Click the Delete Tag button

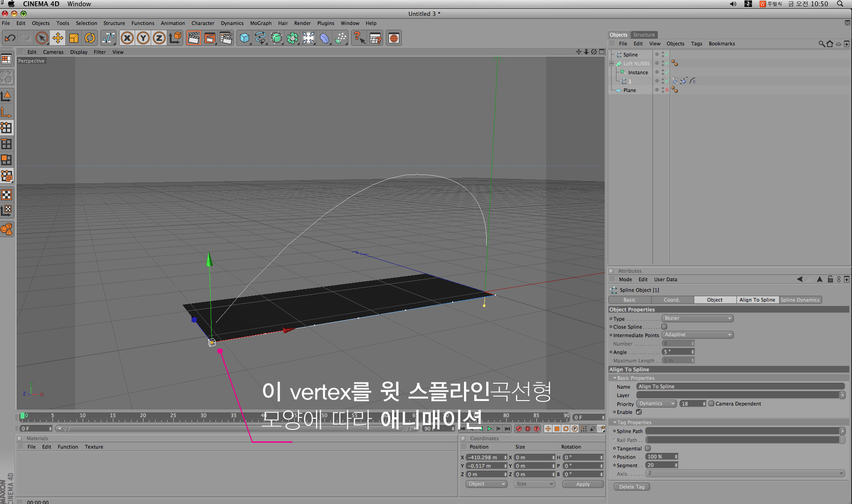632,487
